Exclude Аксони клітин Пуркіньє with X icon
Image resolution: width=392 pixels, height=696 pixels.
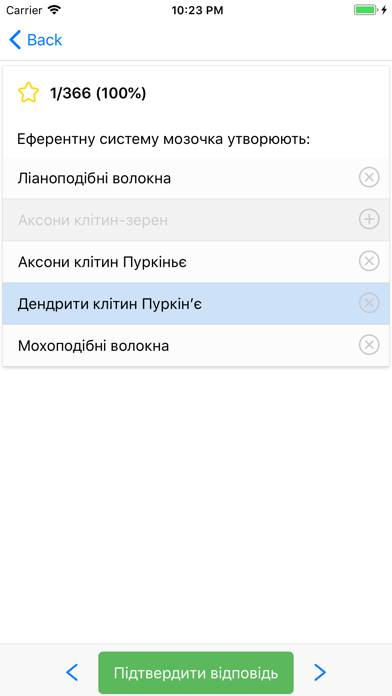(369, 261)
